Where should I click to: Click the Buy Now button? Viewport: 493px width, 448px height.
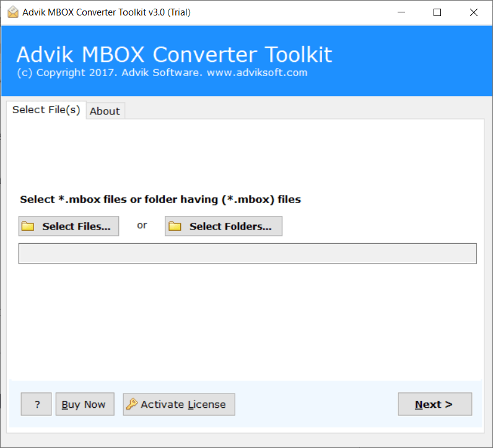[85, 404]
